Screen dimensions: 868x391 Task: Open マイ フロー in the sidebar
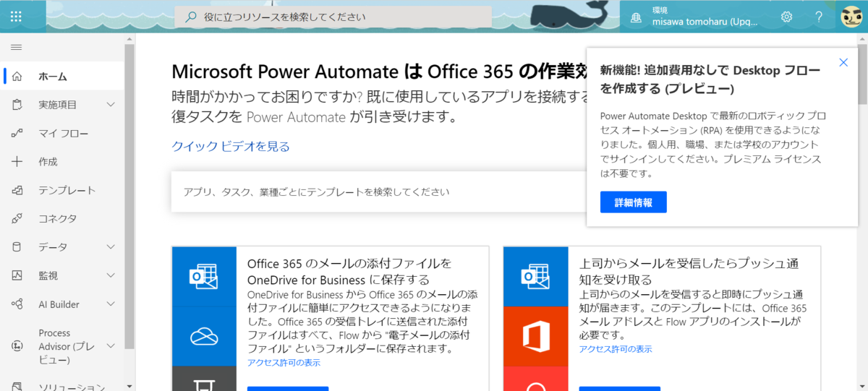pyautogui.click(x=64, y=133)
